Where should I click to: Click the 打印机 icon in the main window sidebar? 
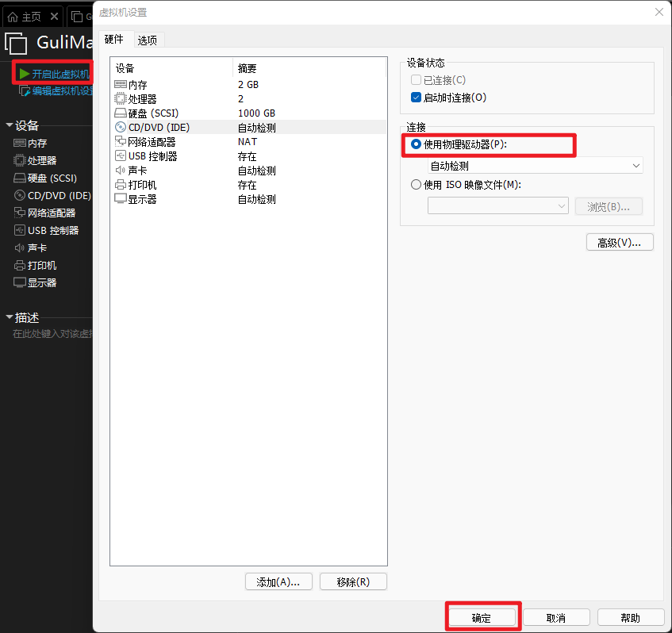coord(20,265)
